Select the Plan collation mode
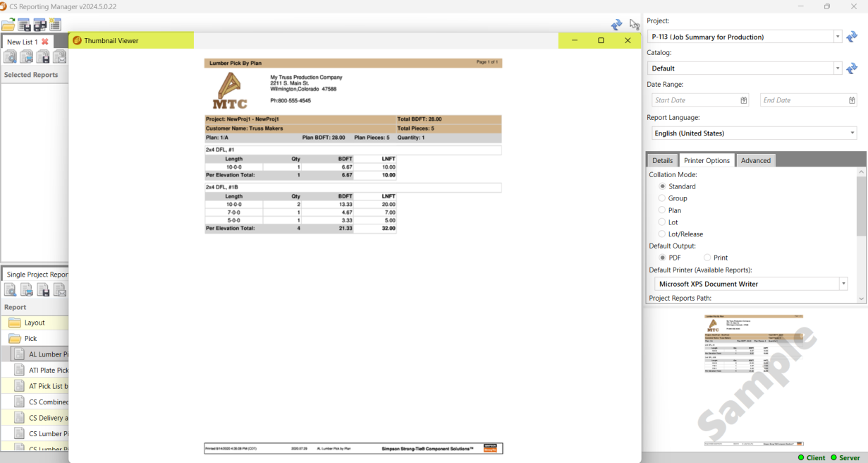This screenshot has height=463, width=868. (662, 210)
